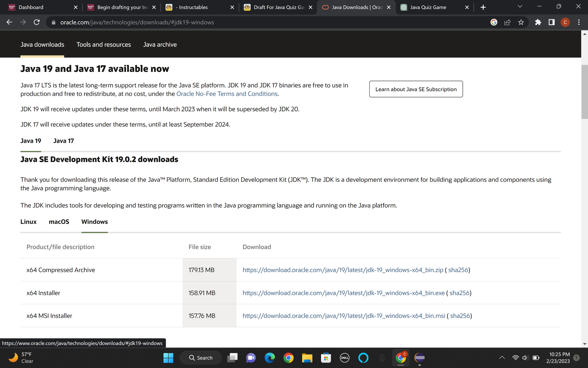Open the Extensions puzzle icon
This screenshot has width=588, height=368.
click(538, 22)
